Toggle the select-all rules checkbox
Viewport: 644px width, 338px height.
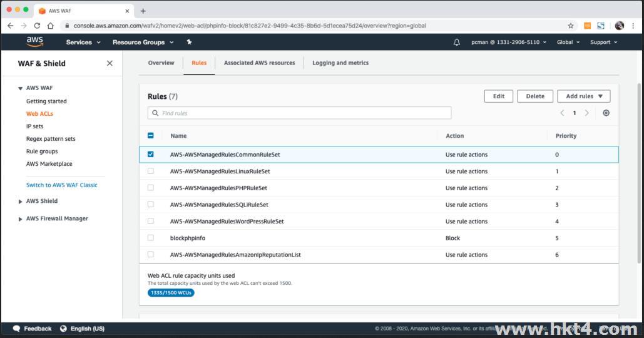click(x=151, y=136)
